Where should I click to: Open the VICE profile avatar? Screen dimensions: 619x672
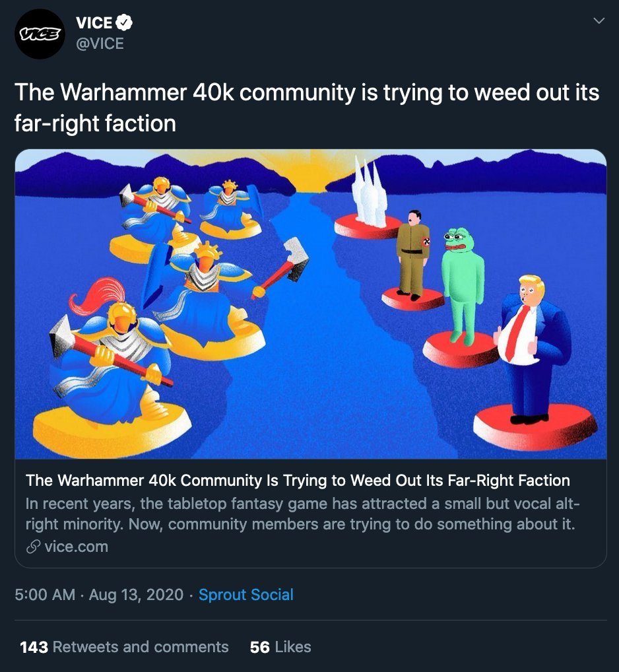point(40,34)
